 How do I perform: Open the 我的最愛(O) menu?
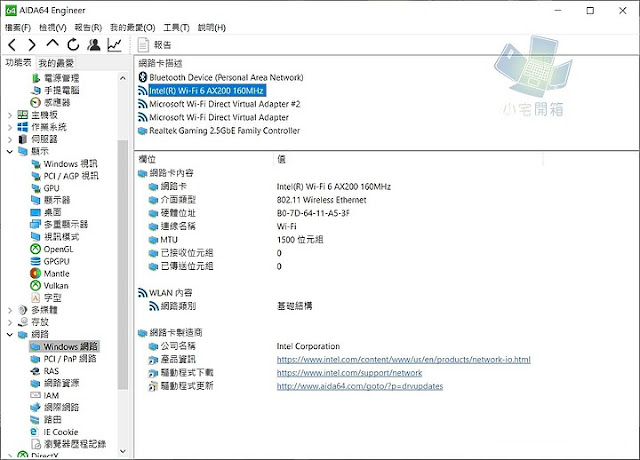pyautogui.click(x=133, y=27)
